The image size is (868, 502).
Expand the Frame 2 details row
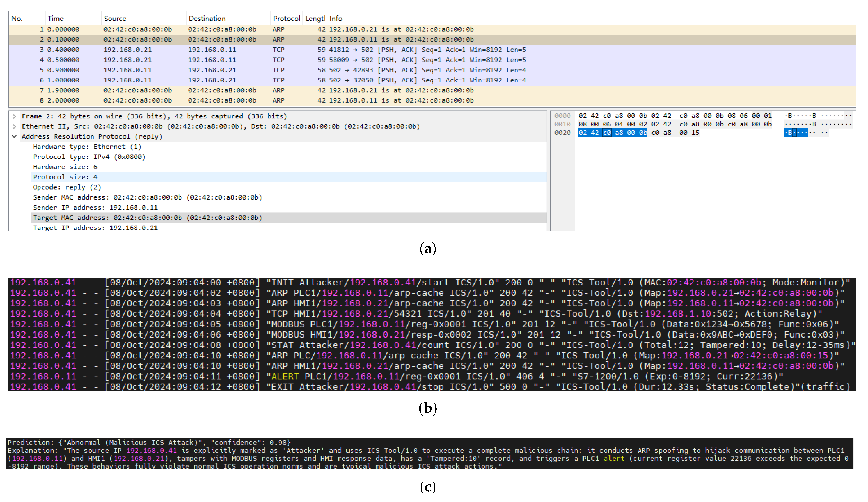click(x=15, y=116)
